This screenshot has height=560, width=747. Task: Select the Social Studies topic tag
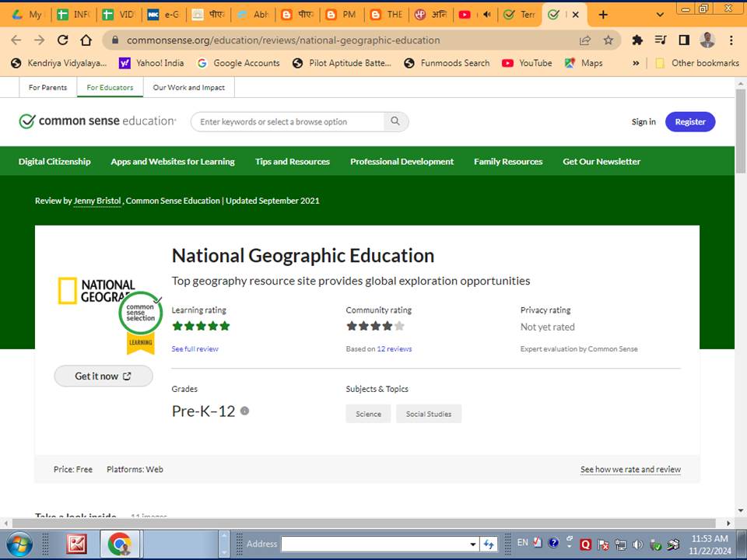coord(428,414)
